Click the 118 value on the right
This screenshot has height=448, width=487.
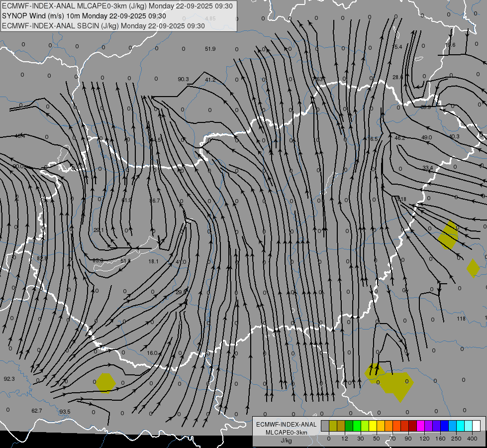coord(461,319)
